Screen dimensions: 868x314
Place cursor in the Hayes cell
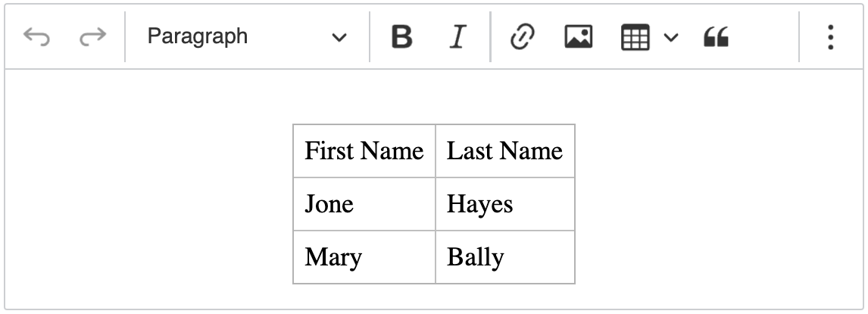click(505, 204)
